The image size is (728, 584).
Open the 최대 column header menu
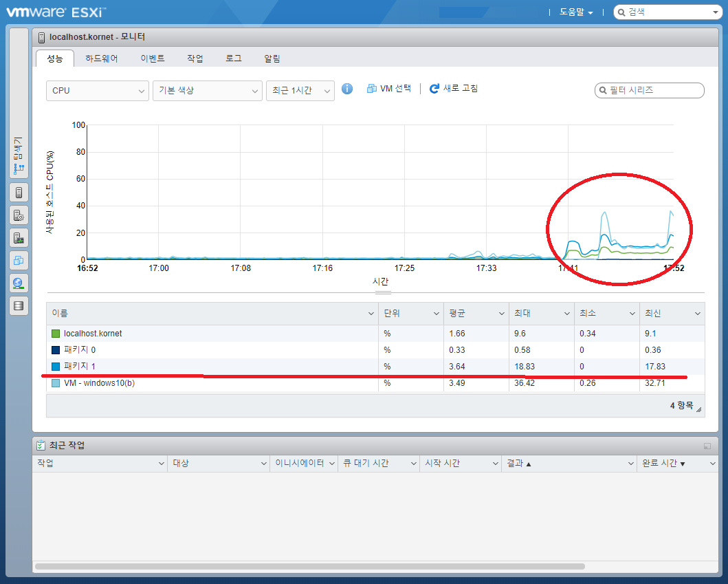coord(567,314)
